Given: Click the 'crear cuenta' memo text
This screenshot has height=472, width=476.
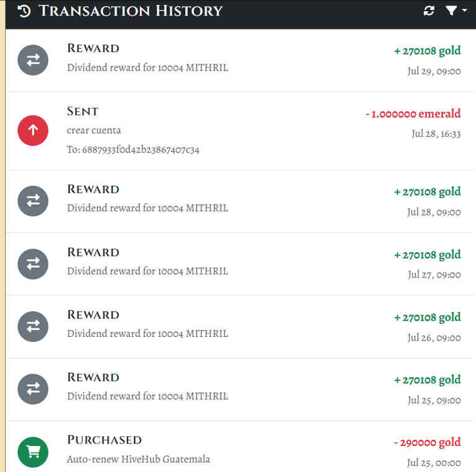Looking at the screenshot, I should [x=94, y=130].
